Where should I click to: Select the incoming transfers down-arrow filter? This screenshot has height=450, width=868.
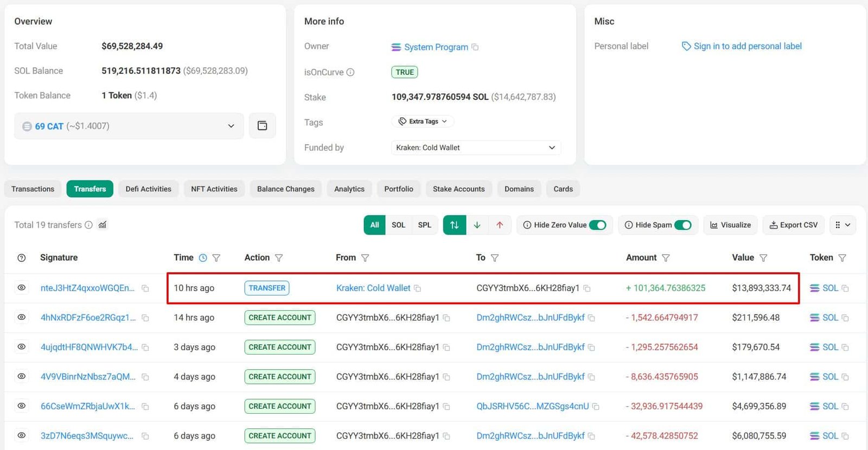tap(477, 225)
